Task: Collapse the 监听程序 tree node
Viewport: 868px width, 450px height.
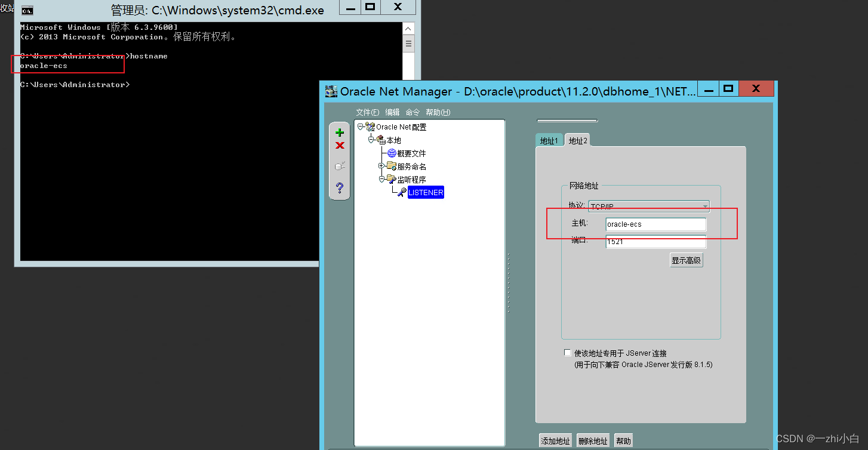Action: click(x=381, y=179)
